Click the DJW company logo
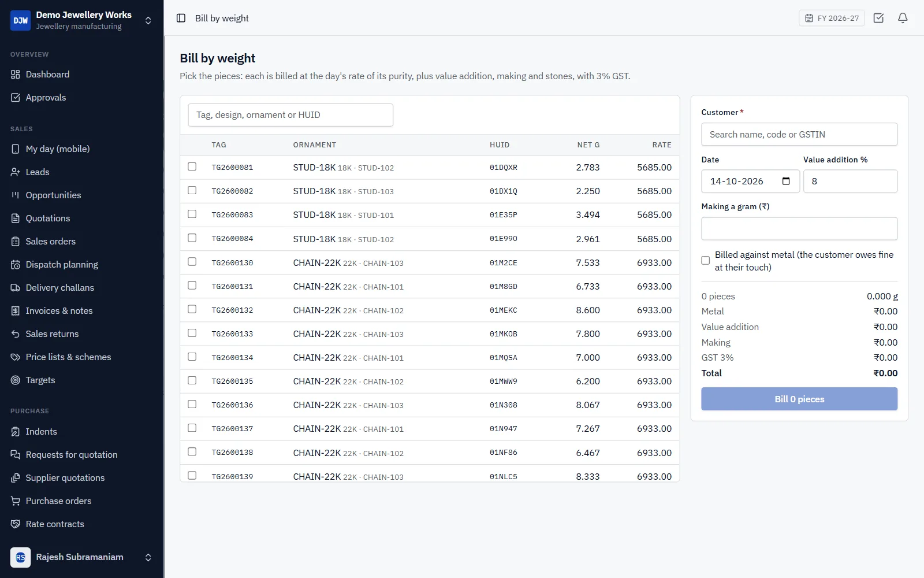The height and width of the screenshot is (578, 924). coord(21,20)
